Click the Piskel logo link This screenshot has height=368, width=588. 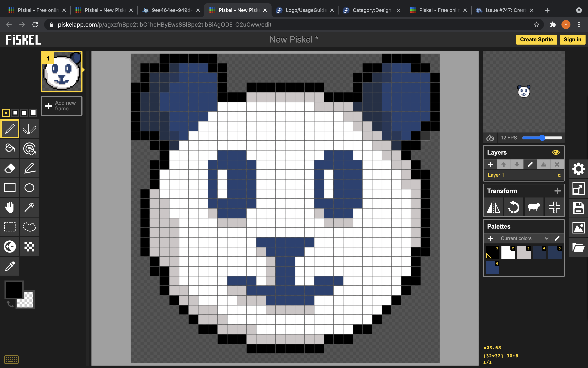(x=23, y=39)
